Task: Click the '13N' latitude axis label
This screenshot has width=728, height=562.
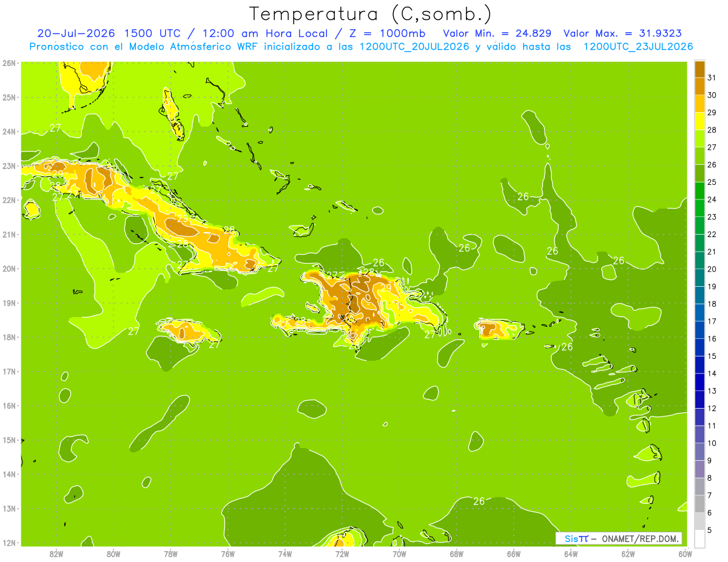Action: point(9,509)
